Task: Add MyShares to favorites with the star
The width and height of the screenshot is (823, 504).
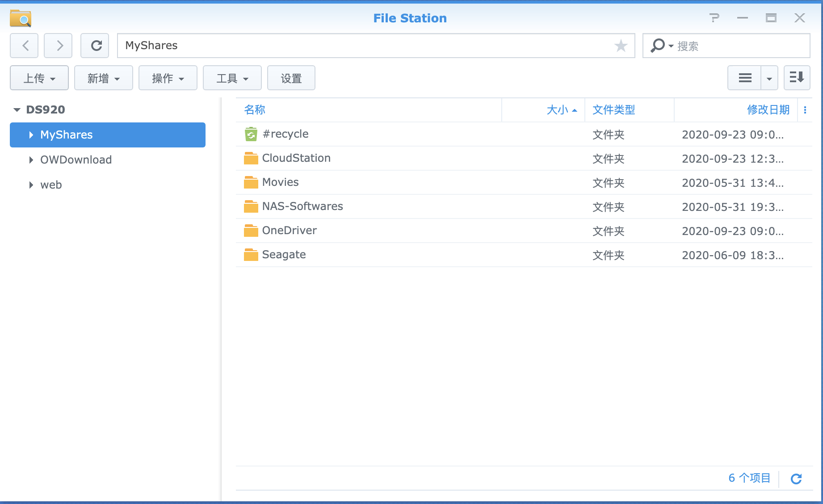Action: (621, 46)
